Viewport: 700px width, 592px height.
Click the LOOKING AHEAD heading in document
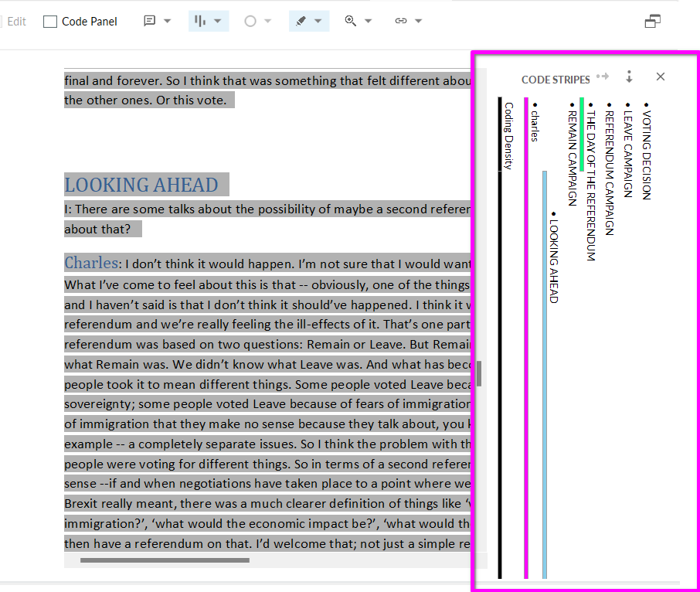coord(141,185)
